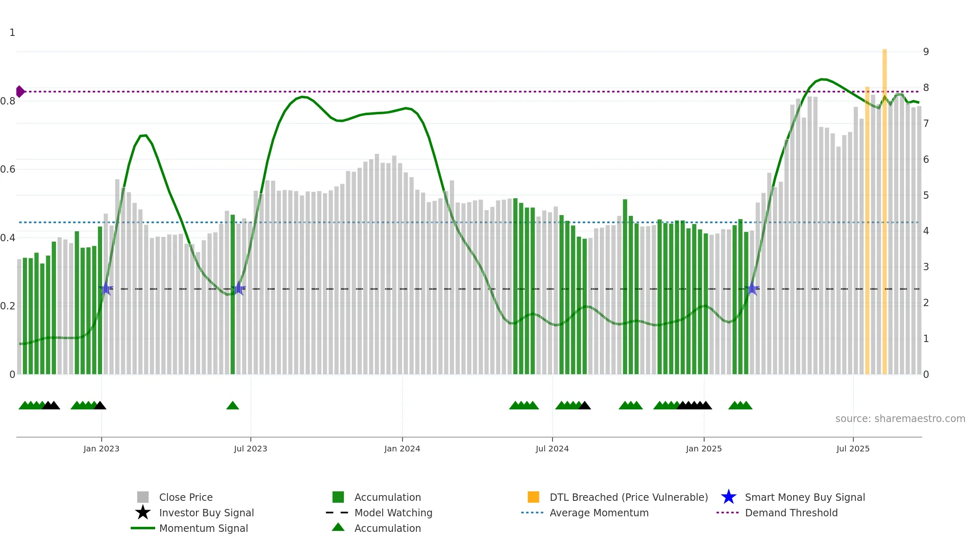Click the green Accumulation triangle legend icon
Screen dimensions: 980x551
pos(338,527)
